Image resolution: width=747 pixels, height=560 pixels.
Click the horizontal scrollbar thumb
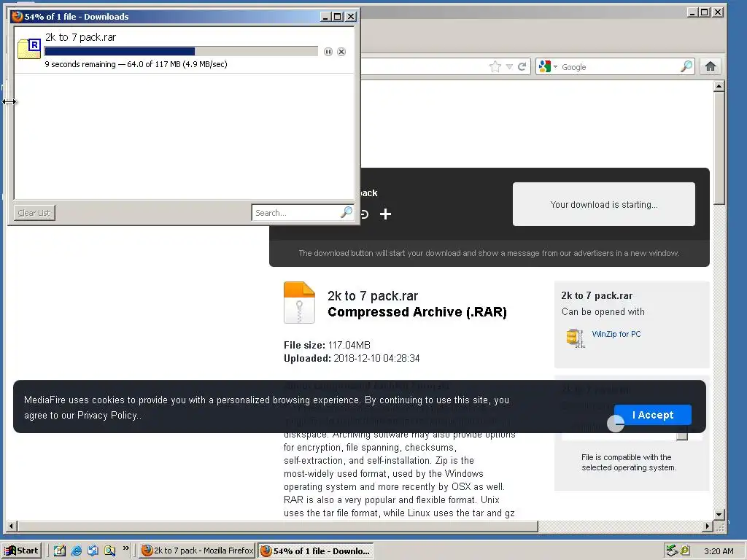[x=278, y=526]
